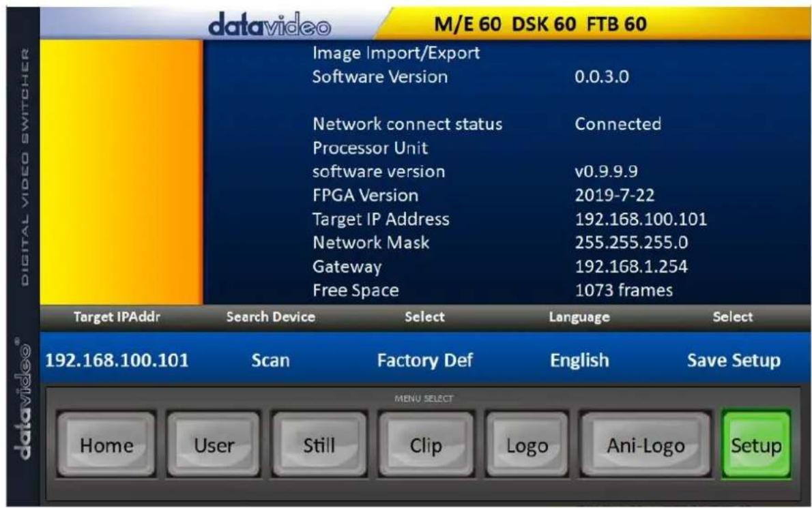
Task: Click the 2019-7-22 FPGA date
Action: coord(615,195)
